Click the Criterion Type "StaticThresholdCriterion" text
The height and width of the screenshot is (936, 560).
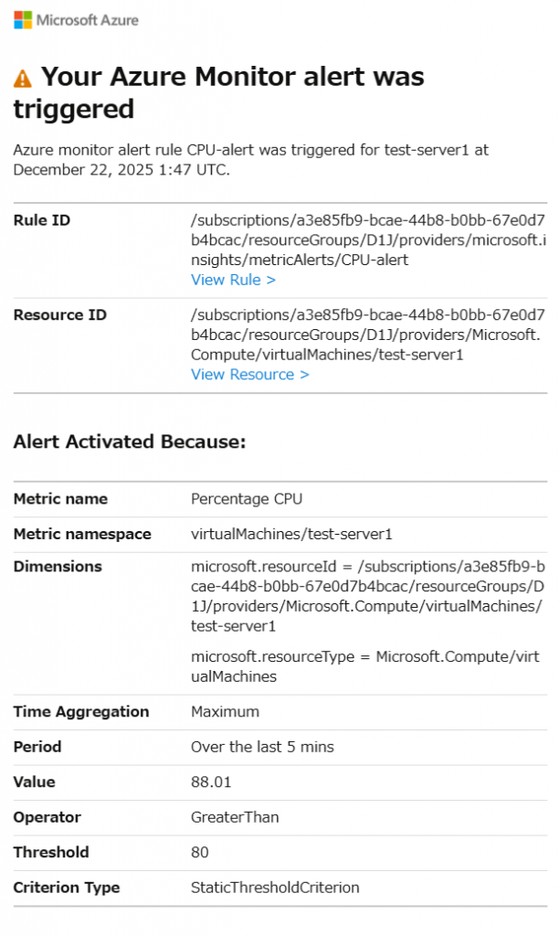coord(275,888)
